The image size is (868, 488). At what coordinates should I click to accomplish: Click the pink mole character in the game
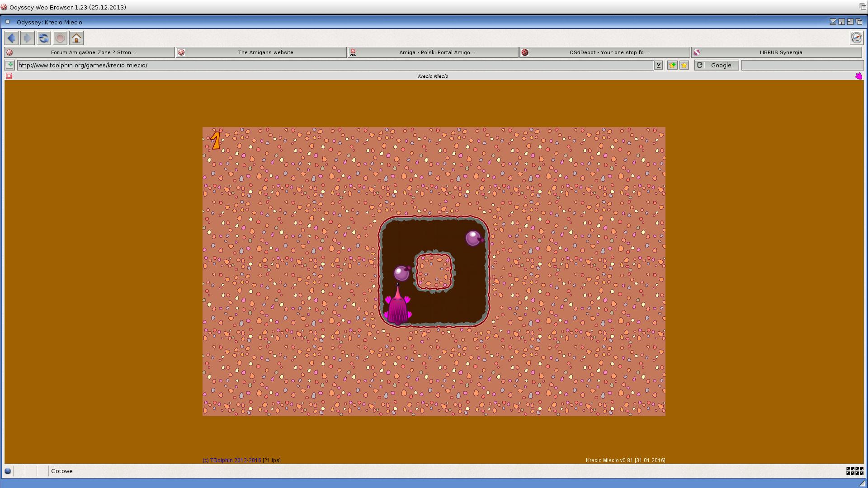pyautogui.click(x=398, y=305)
